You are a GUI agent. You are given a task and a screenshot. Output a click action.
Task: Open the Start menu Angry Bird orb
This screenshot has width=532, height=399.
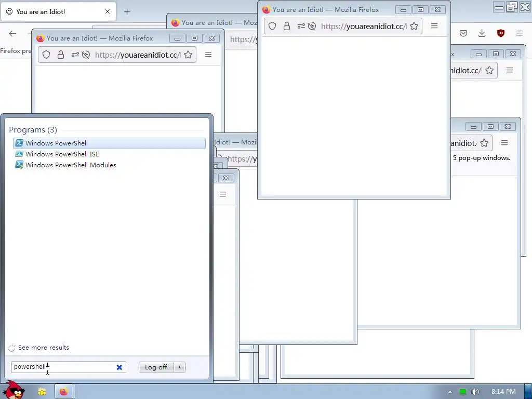[x=14, y=390]
